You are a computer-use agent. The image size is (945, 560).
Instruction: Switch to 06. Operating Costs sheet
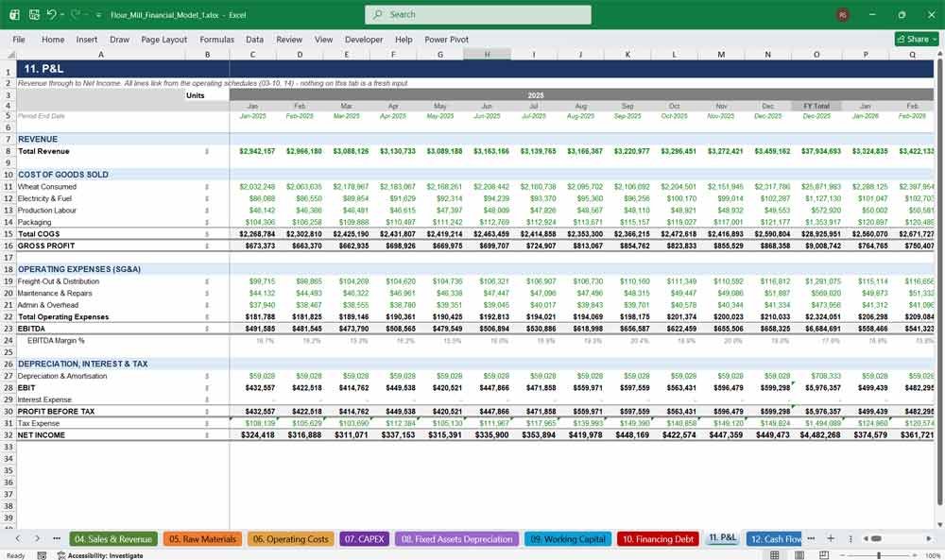[290, 539]
